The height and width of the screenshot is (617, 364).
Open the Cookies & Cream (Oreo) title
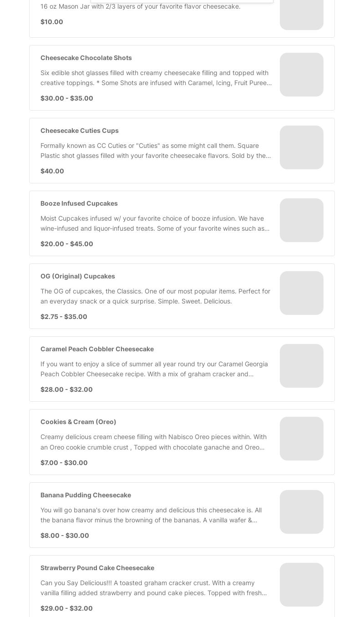(x=78, y=422)
